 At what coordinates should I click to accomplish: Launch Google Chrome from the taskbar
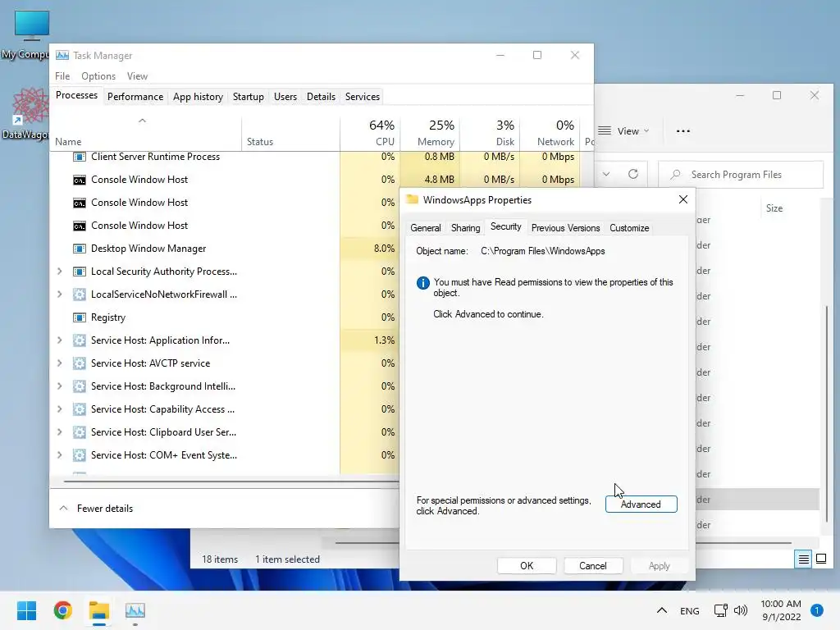pyautogui.click(x=62, y=610)
